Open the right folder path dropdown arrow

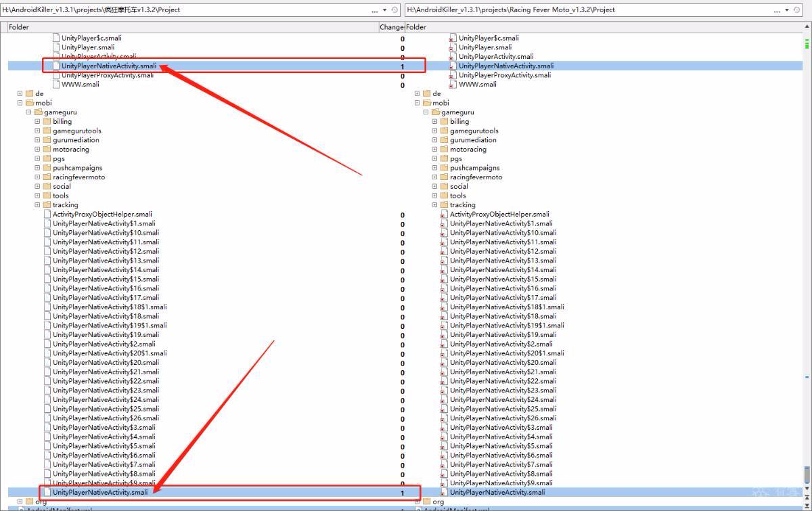click(787, 10)
